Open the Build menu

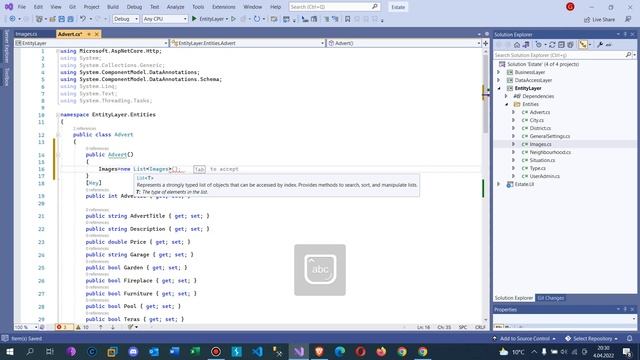tap(113, 7)
